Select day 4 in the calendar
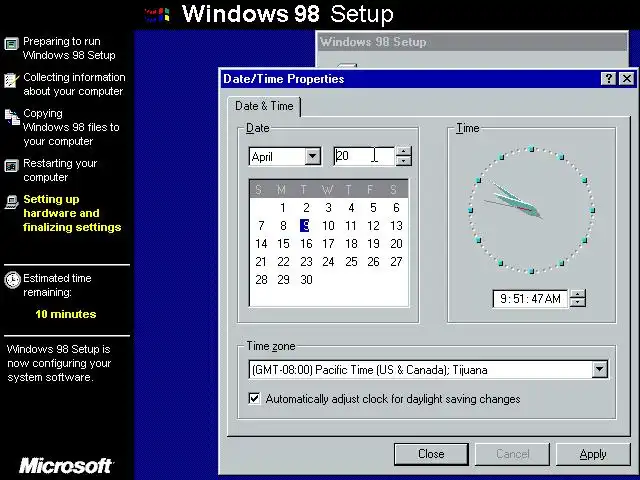 351,208
